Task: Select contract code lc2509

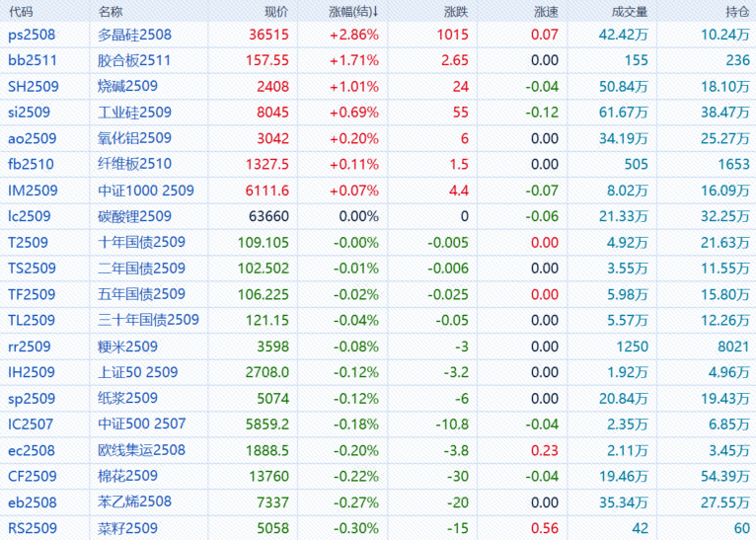Action: pos(28,215)
